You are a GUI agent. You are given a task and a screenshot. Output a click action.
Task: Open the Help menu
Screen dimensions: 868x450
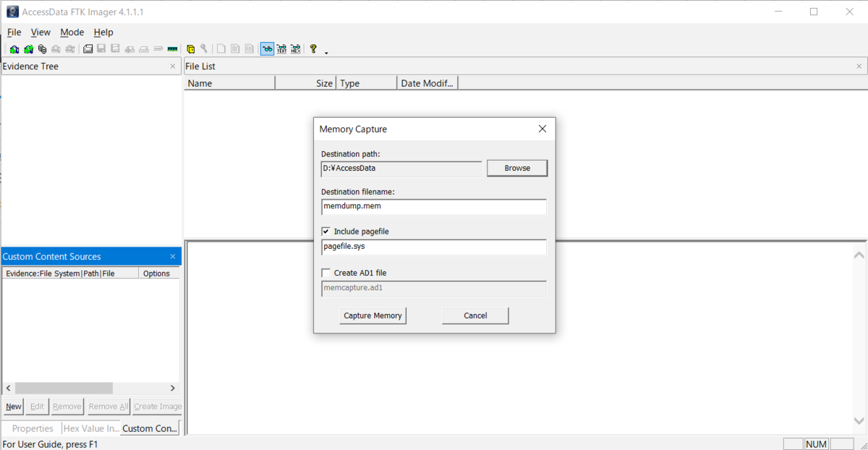point(103,32)
